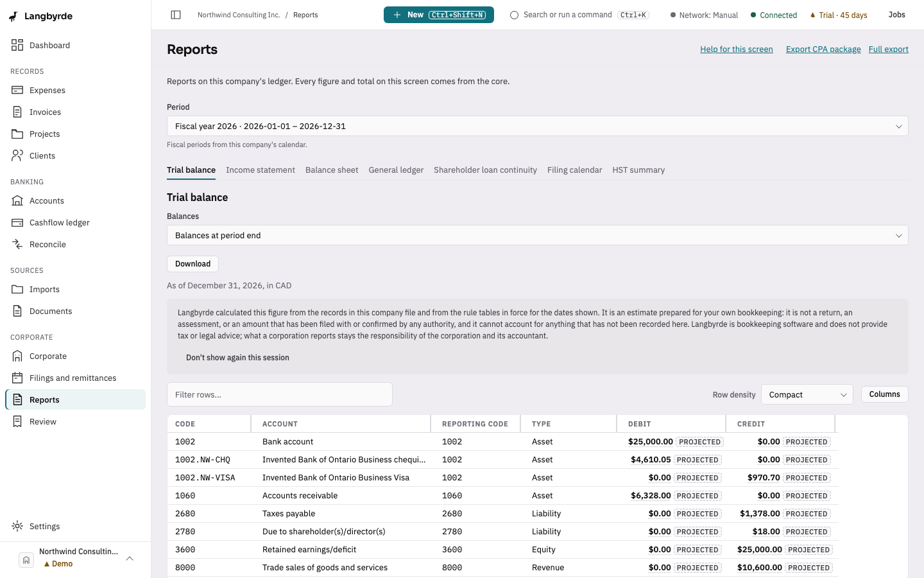This screenshot has height=578, width=924.
Task: Click the Filings and remittances calendar icon
Action: 17,378
